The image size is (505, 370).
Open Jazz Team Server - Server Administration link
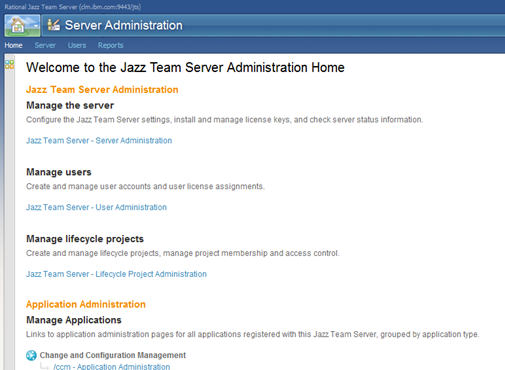(99, 140)
